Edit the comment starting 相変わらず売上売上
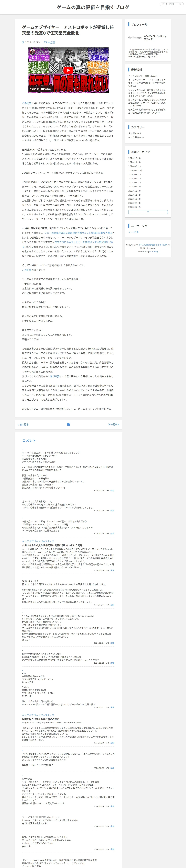186x868 pixels. pos(112,849)
